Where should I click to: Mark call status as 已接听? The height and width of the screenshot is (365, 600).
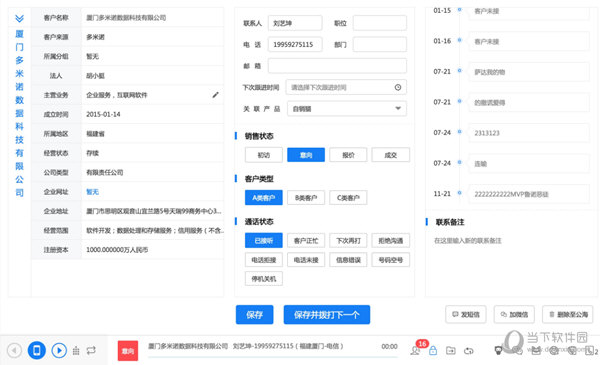coord(264,241)
